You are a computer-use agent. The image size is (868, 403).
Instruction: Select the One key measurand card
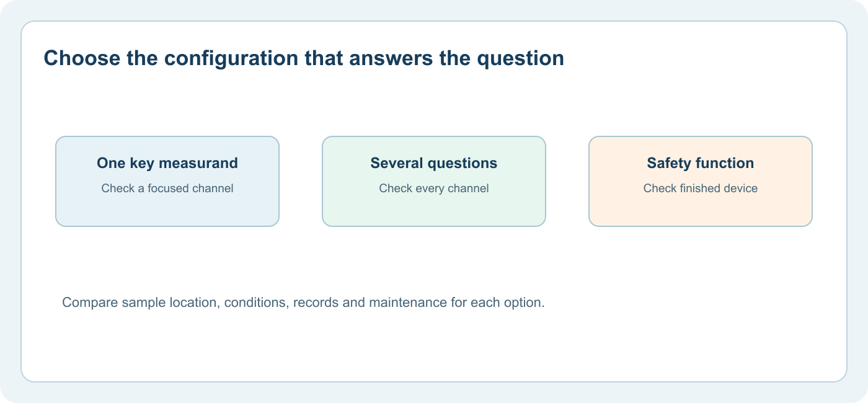[167, 181]
